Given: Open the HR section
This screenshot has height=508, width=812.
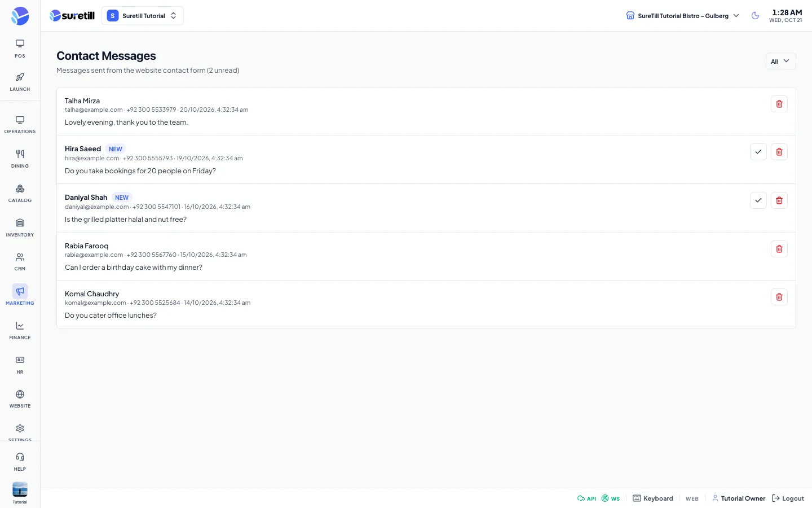Looking at the screenshot, I should point(20,365).
